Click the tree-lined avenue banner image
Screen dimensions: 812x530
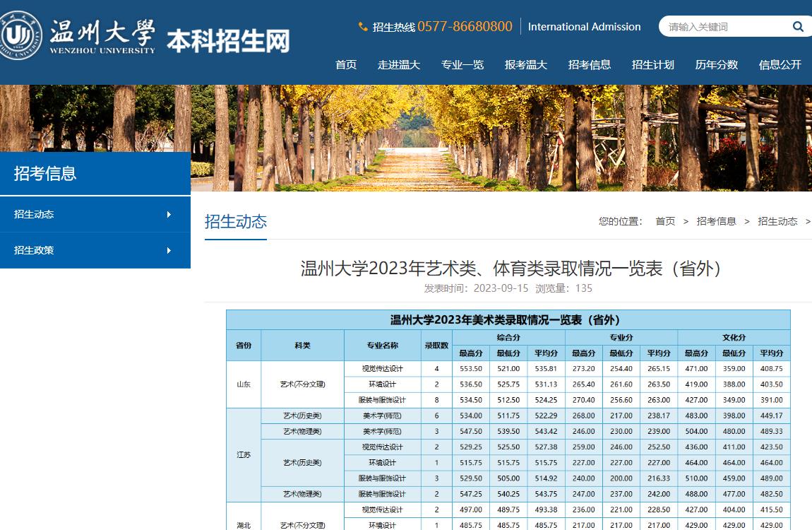[406, 139]
